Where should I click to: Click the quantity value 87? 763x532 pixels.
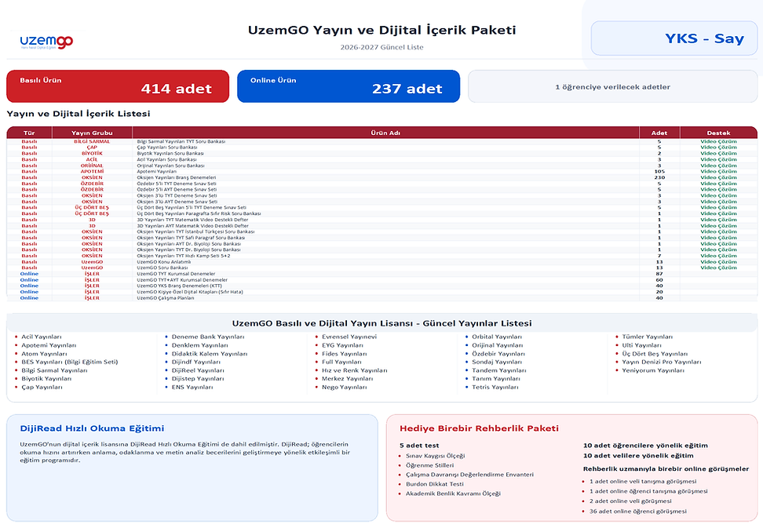[659, 274]
